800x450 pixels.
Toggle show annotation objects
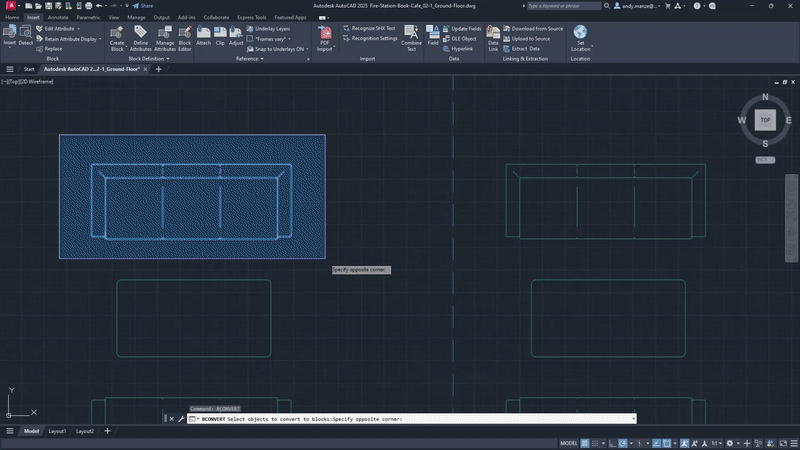point(684,443)
